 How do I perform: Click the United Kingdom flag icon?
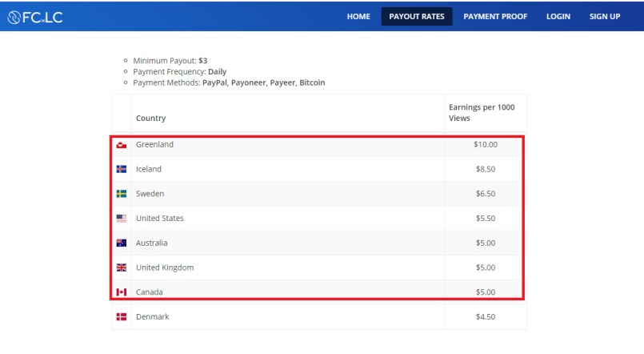[121, 268]
